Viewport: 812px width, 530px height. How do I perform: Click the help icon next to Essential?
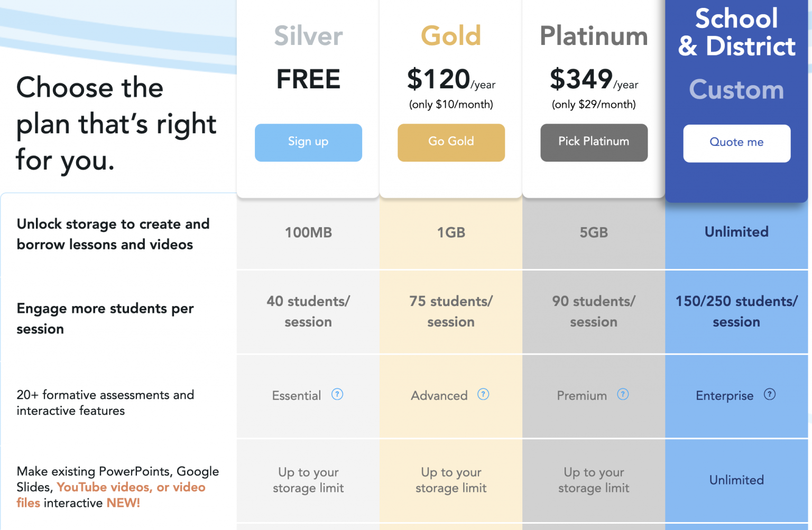337,394
